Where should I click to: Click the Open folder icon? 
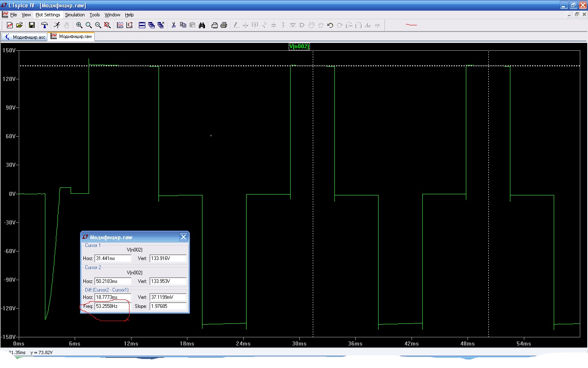[19, 25]
